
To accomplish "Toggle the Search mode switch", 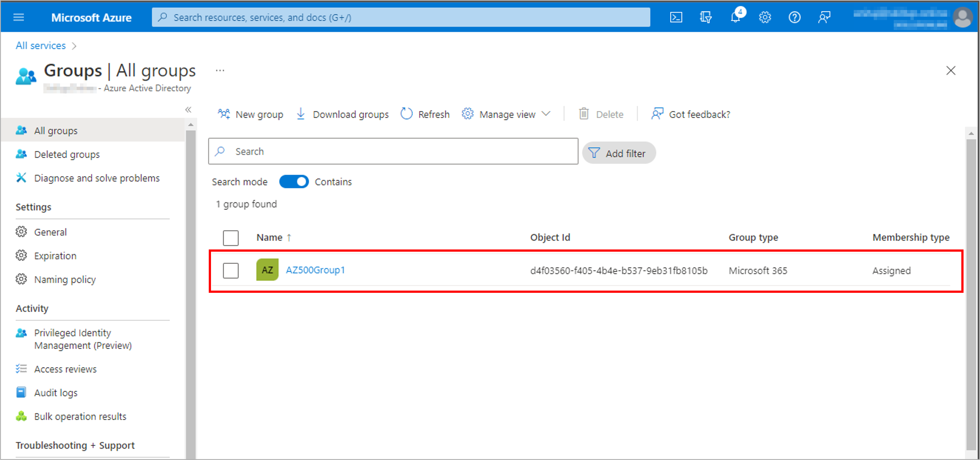I will tap(294, 181).
